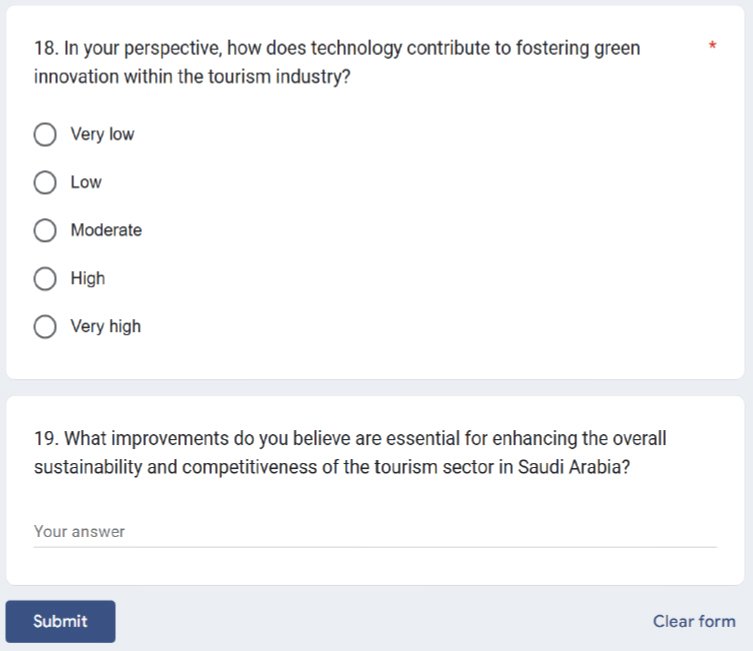Click the 'Moderate' option label text
Image resolution: width=753 pixels, height=651 pixels.
pos(106,230)
